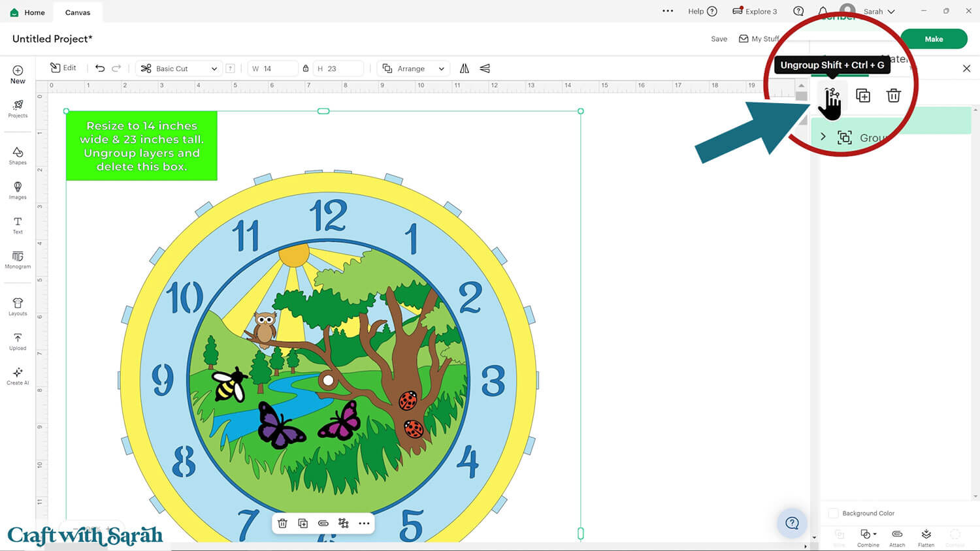Open the Combine dropdown
The height and width of the screenshot is (551, 980).
pyautogui.click(x=868, y=538)
